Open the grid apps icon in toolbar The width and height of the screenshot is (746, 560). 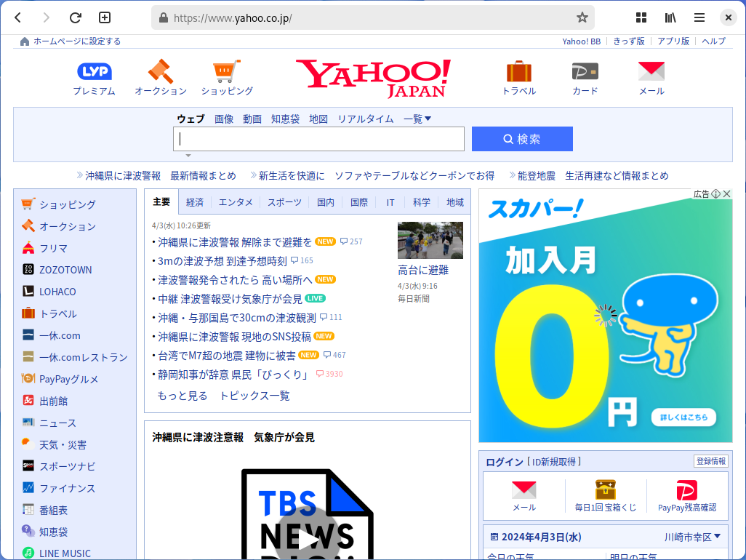pos(641,18)
